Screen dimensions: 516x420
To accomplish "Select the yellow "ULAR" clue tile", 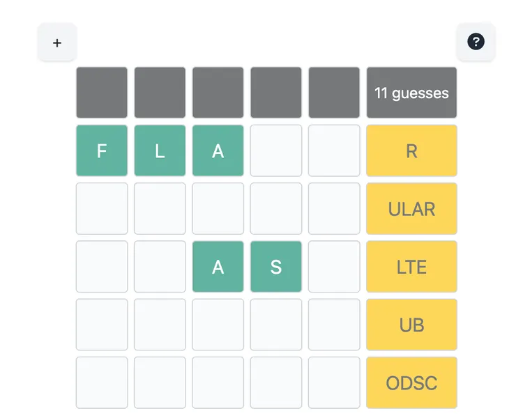I will click(411, 208).
